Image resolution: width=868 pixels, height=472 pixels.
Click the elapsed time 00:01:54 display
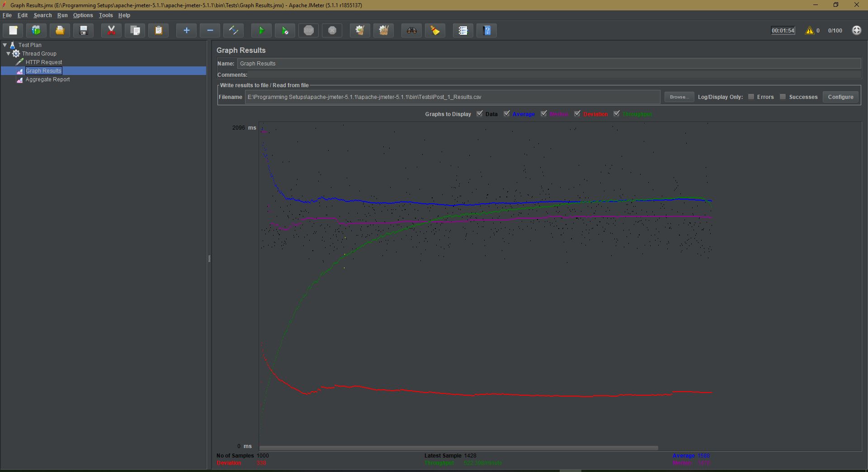coord(783,31)
